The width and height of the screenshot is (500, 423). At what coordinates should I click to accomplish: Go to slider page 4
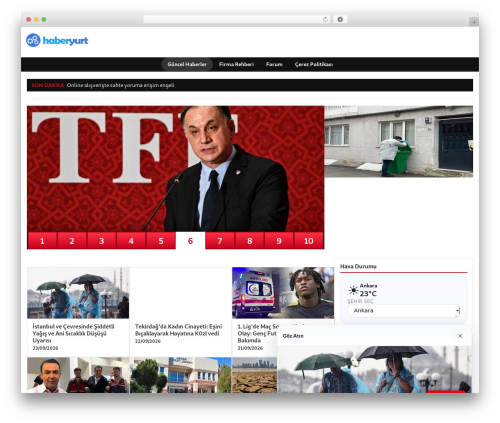tap(131, 241)
